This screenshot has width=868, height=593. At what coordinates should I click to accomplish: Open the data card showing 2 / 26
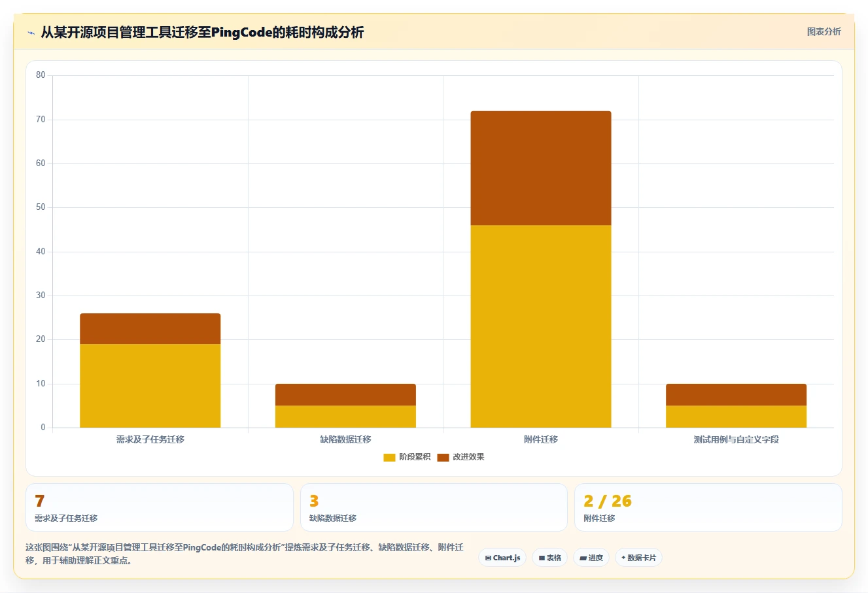pos(708,507)
